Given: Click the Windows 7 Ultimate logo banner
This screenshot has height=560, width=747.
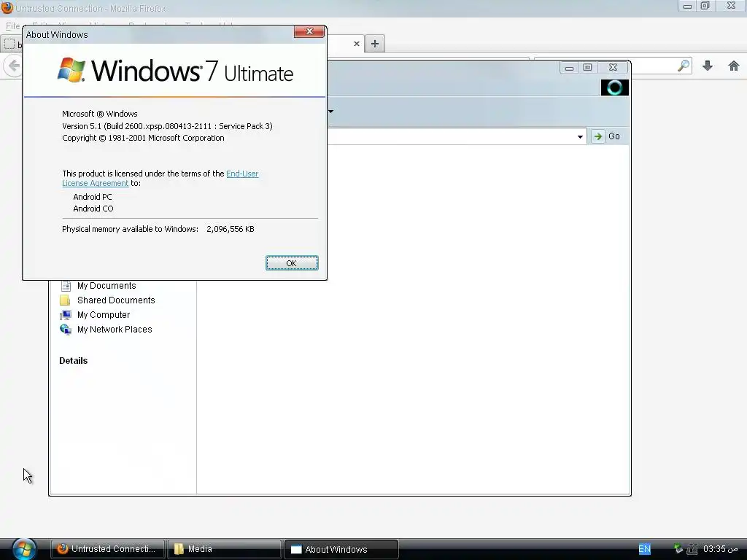Looking at the screenshot, I should click(175, 71).
